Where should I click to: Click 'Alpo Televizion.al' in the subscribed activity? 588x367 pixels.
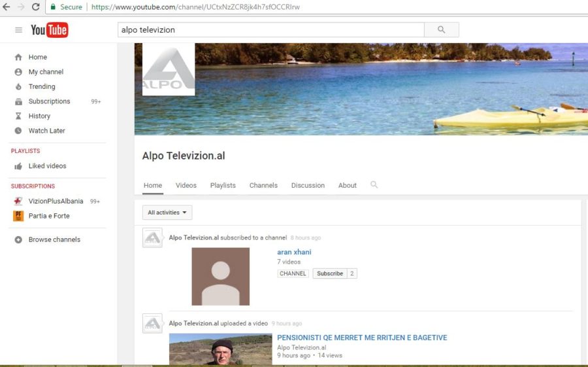pyautogui.click(x=193, y=237)
